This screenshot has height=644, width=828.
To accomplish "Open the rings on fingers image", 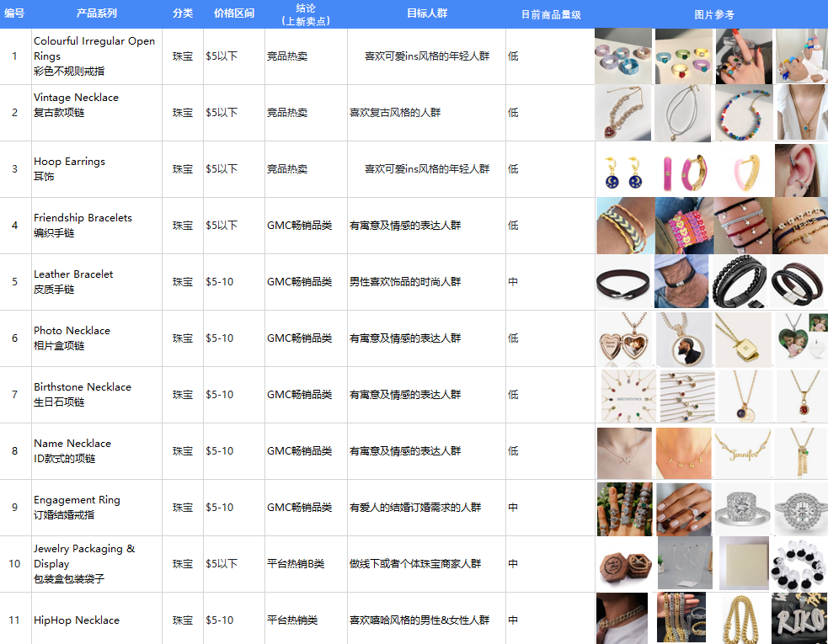I will 625,508.
